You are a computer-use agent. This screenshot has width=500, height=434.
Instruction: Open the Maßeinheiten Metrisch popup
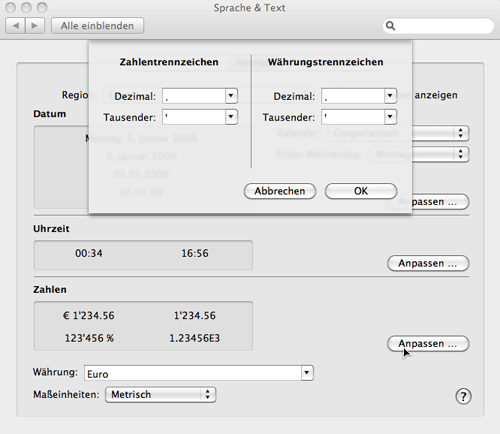(x=161, y=395)
